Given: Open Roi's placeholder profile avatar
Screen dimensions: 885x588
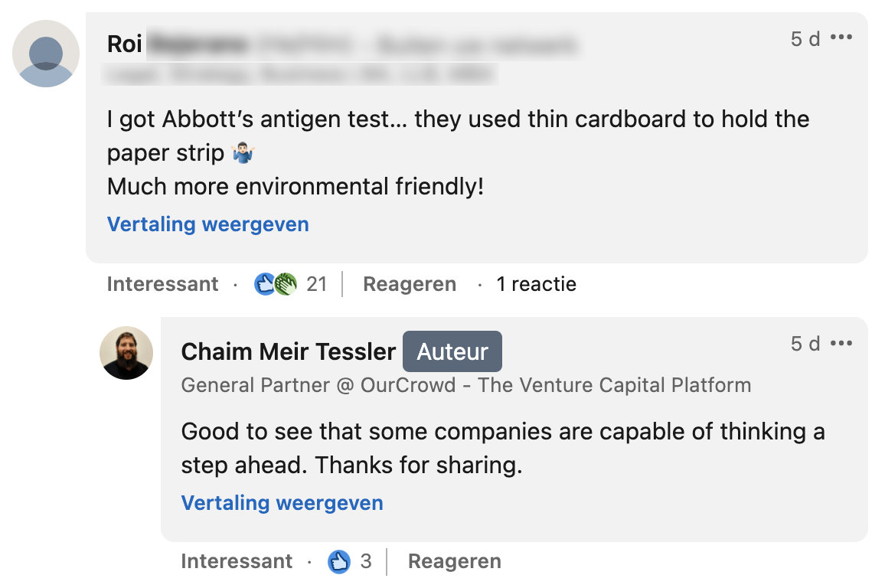Looking at the screenshot, I should pos(46,54).
